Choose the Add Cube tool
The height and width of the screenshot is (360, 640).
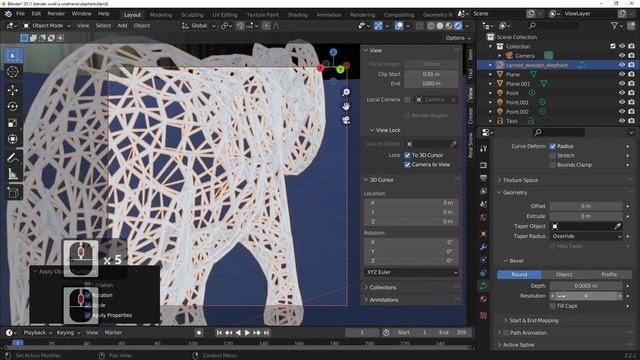[13, 192]
